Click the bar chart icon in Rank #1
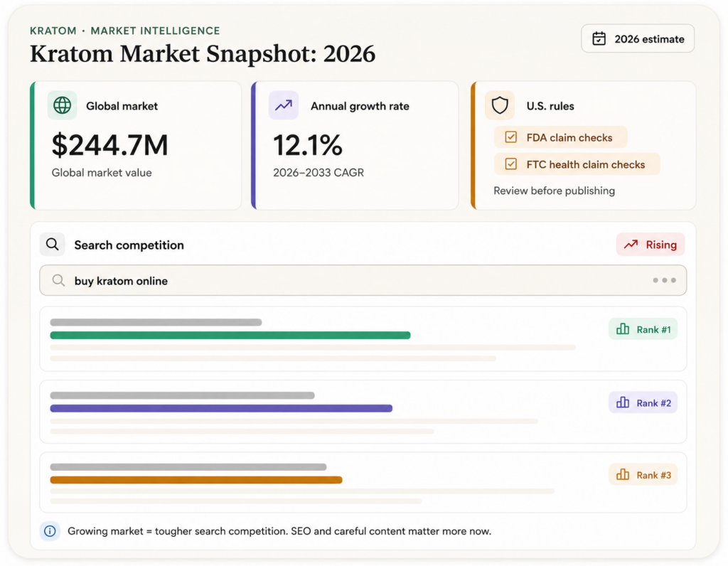This screenshot has width=728, height=566. [623, 329]
